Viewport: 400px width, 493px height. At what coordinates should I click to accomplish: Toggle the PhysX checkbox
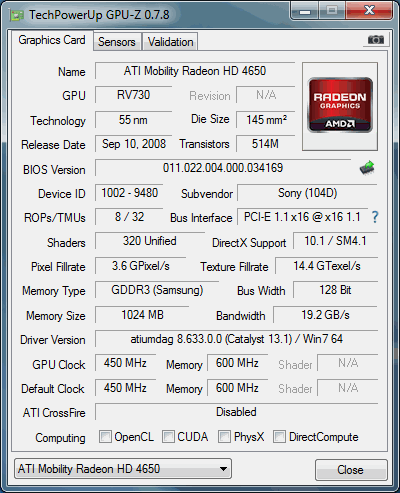click(224, 437)
